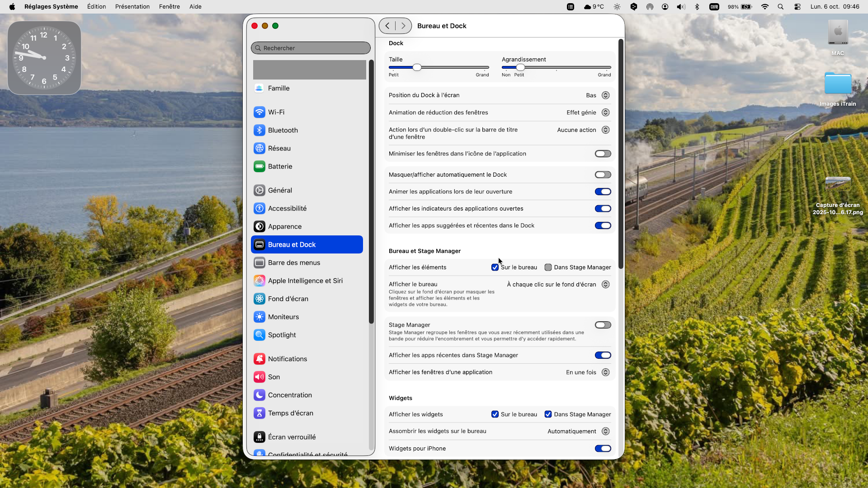Open the Présentation menu

132,7
